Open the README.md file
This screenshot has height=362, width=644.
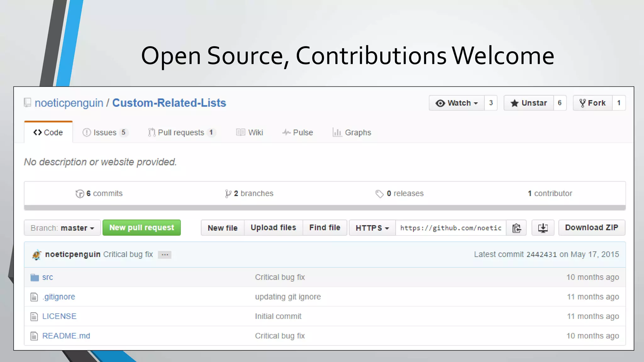tap(66, 336)
